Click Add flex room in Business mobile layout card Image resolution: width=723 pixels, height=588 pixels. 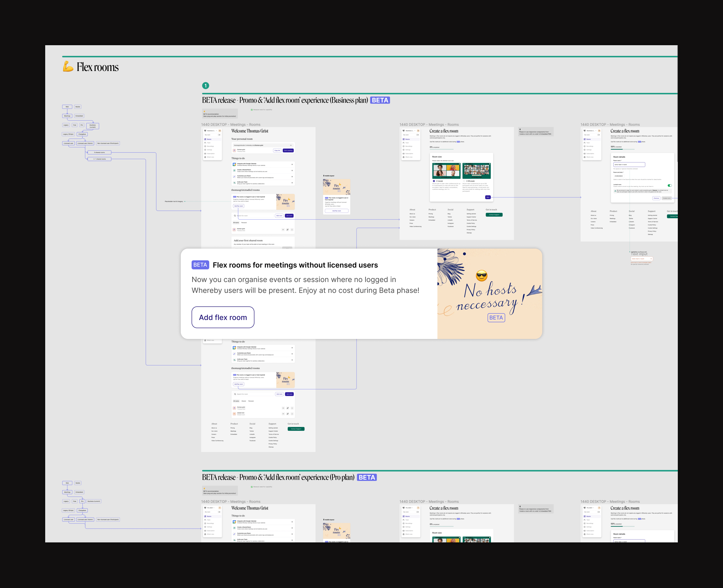337,211
